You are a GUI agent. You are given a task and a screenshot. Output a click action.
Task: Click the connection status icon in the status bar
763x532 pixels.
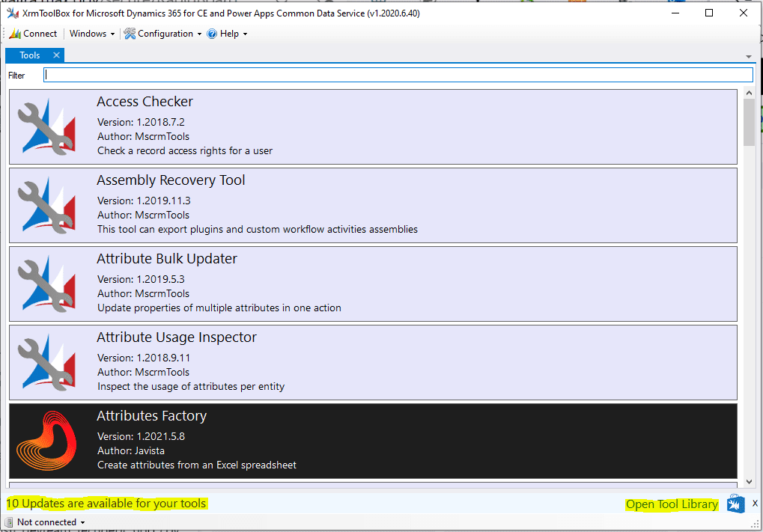[7, 522]
